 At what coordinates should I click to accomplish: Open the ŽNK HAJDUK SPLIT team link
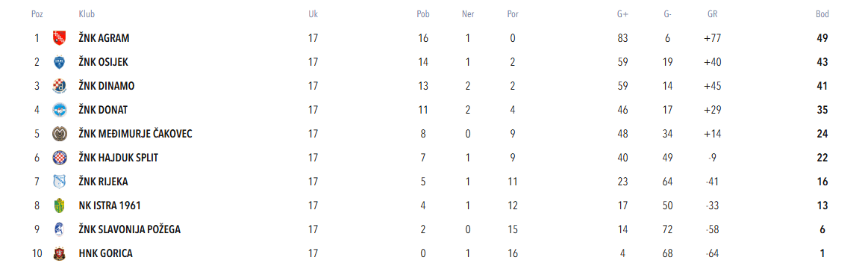[x=119, y=157]
